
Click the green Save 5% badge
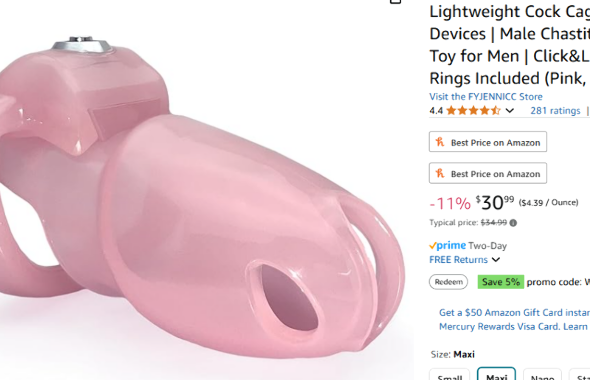tap(500, 282)
